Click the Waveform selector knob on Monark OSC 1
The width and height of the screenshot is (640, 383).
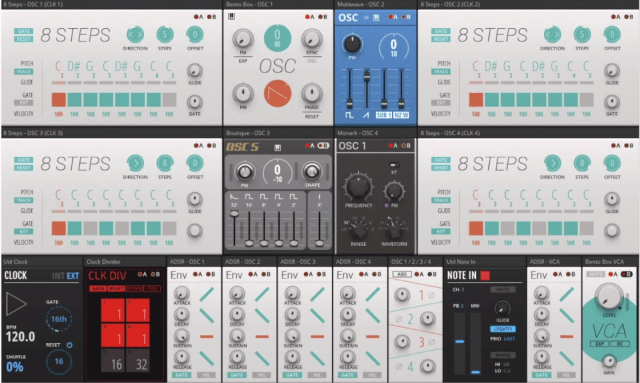(x=393, y=231)
